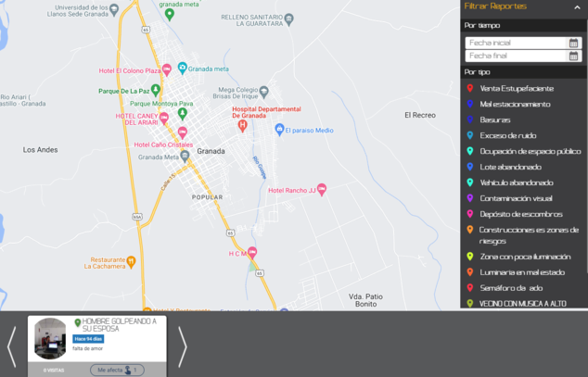Viewport: 588px width, 377px height.
Task: Select Mal estacionamiento label
Action: (516, 105)
